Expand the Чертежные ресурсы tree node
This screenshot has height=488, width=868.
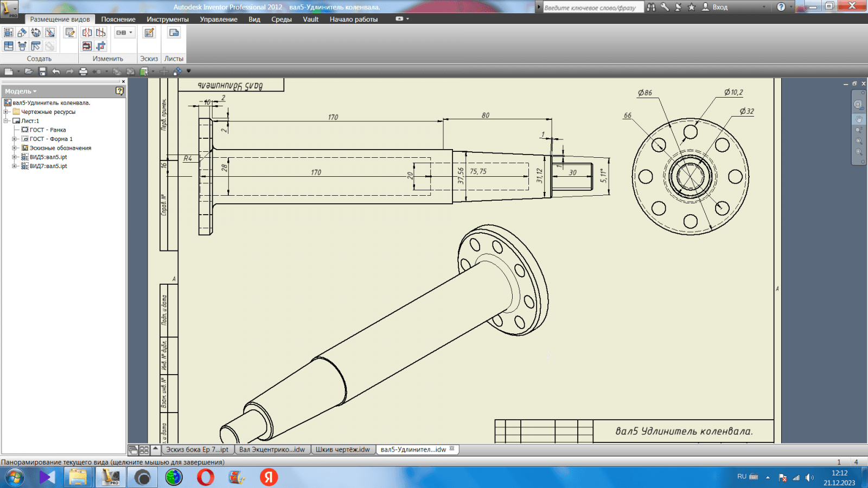7,112
